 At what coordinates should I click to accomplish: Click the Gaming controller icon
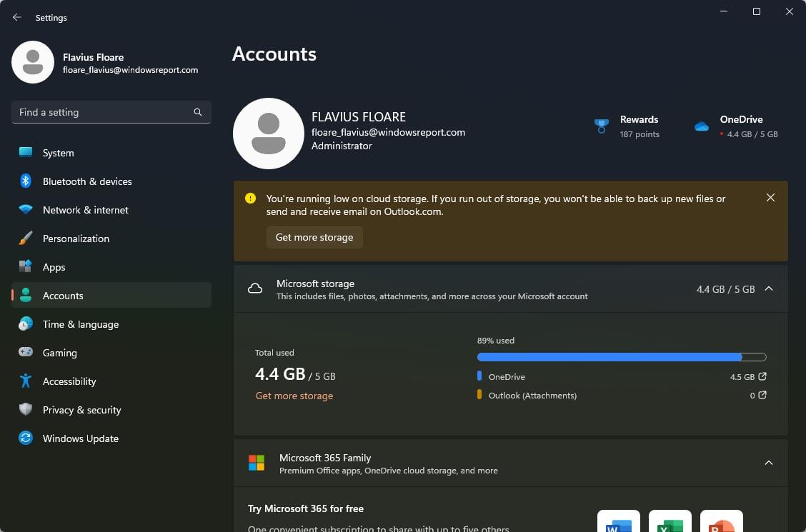point(26,352)
